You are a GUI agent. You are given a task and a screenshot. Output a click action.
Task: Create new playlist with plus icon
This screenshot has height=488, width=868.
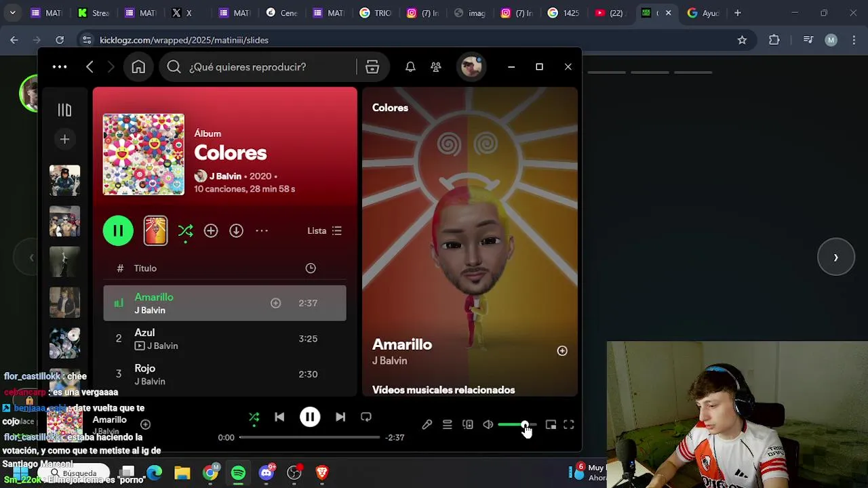(64, 139)
